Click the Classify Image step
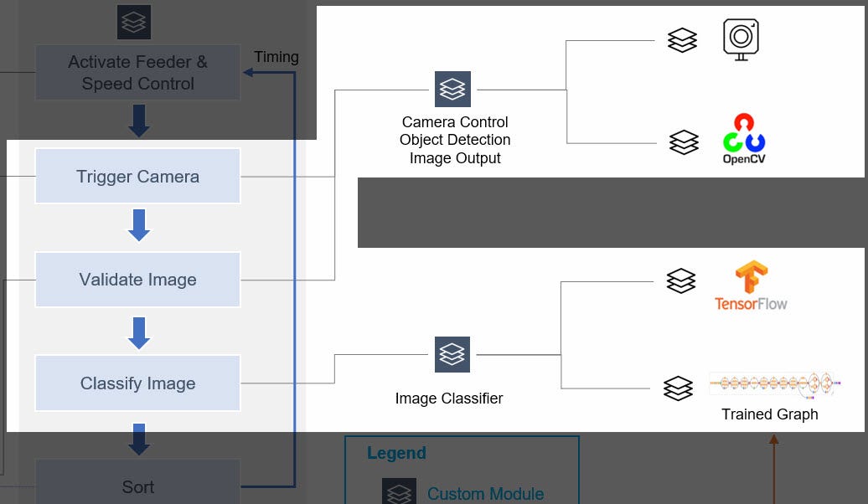Viewport: 868px width, 504px height. point(137,383)
